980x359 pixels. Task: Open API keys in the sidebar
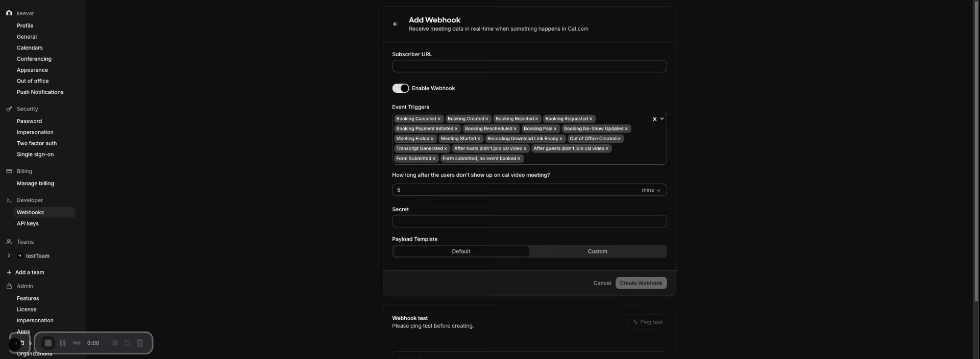coord(28,223)
